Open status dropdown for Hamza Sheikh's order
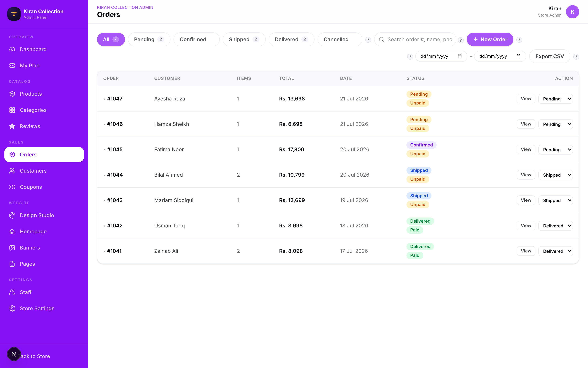 (555, 124)
